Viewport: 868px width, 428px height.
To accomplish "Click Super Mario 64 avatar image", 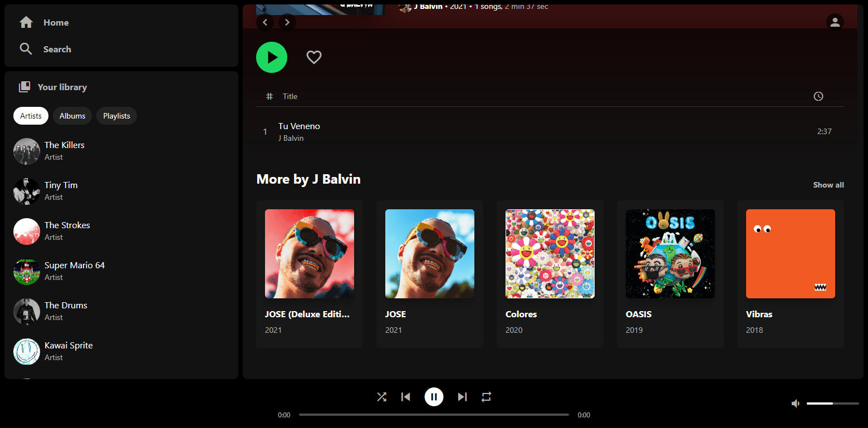I will [x=27, y=272].
